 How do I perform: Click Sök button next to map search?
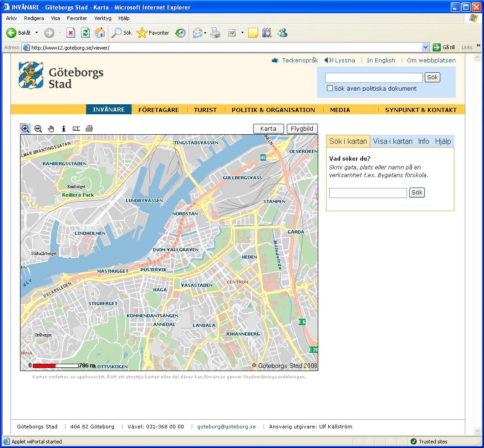coord(417,193)
